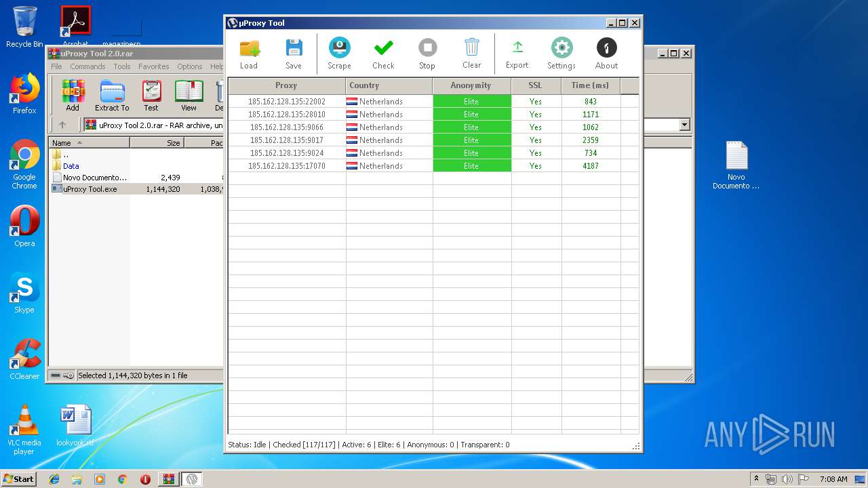Screen dimensions: 868x488
Task: Click the Stop icon in uProxy toolbar
Action: tap(427, 54)
